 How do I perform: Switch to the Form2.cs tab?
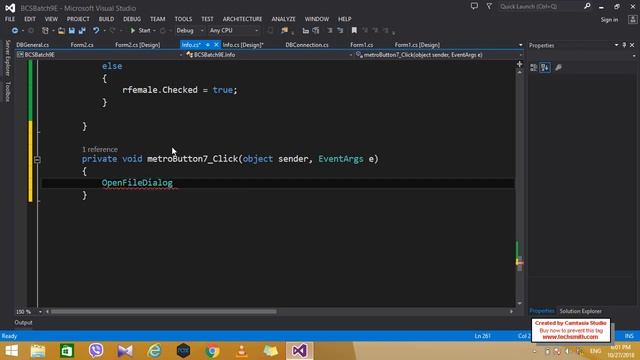point(82,45)
